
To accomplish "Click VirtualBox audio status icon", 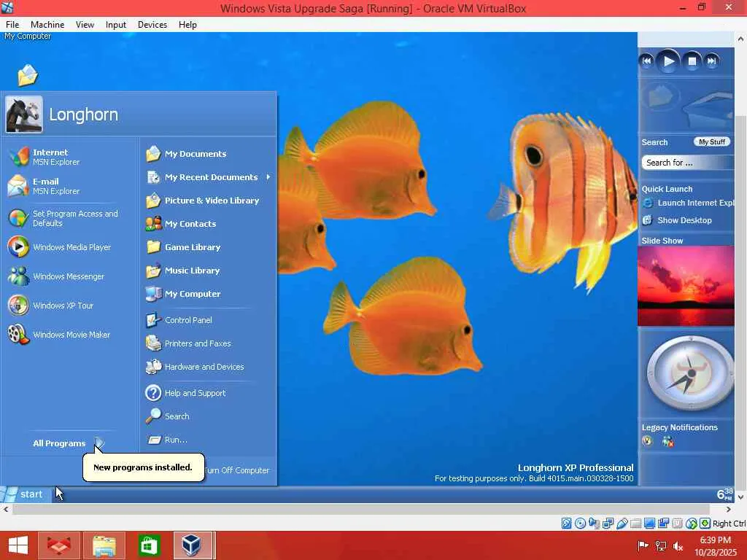I will point(594,524).
